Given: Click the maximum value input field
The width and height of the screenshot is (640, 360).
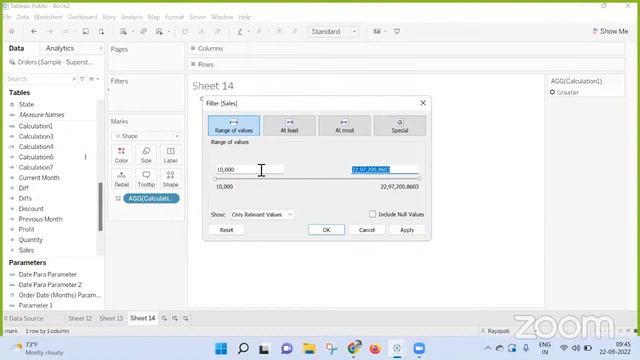Looking at the screenshot, I should tap(385, 169).
